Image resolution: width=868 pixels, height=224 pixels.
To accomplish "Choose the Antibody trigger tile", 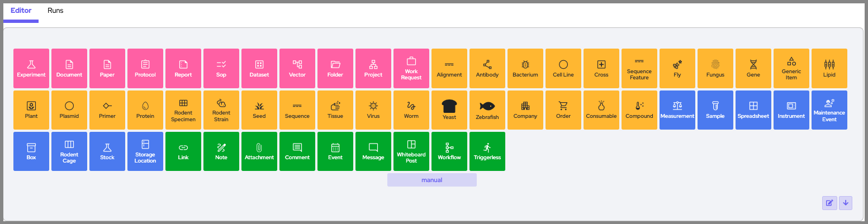I will point(487,68).
